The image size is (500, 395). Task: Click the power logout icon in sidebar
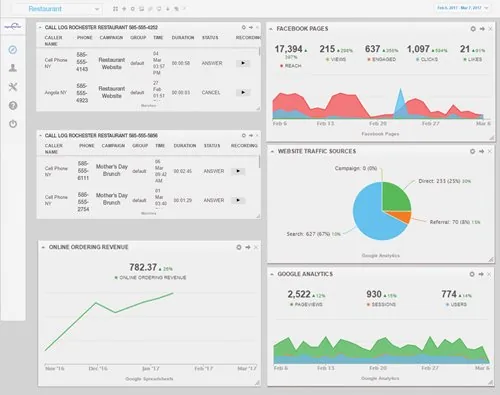tap(13, 124)
